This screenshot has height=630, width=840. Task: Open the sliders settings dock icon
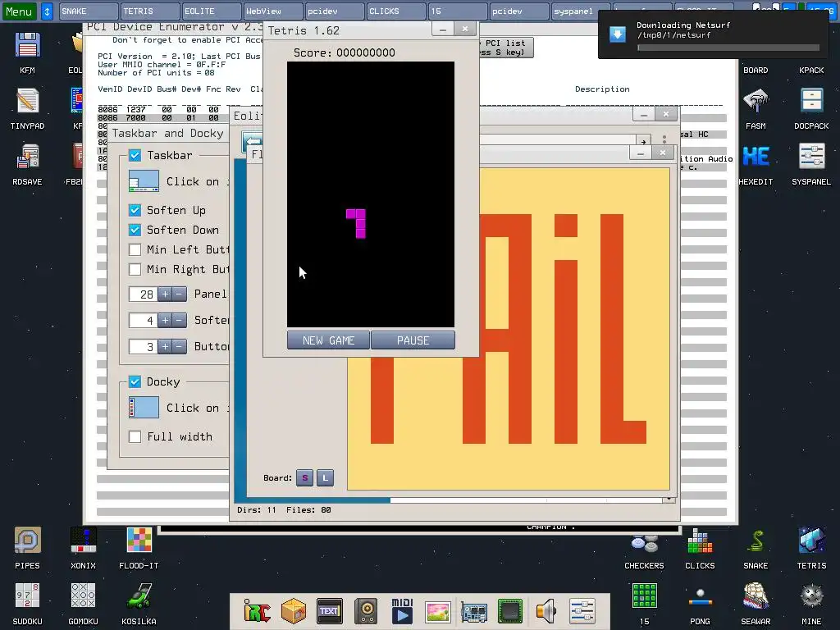(582, 610)
